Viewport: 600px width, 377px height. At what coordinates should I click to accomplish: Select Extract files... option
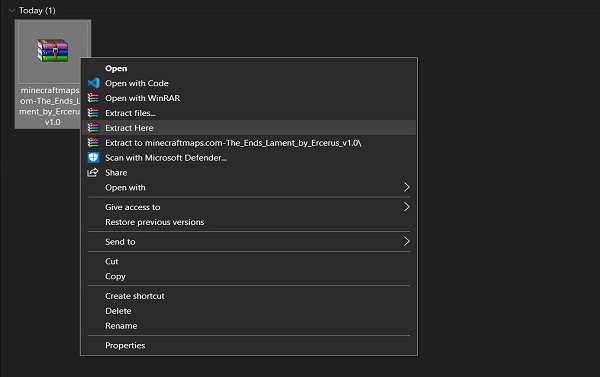[x=249, y=113]
